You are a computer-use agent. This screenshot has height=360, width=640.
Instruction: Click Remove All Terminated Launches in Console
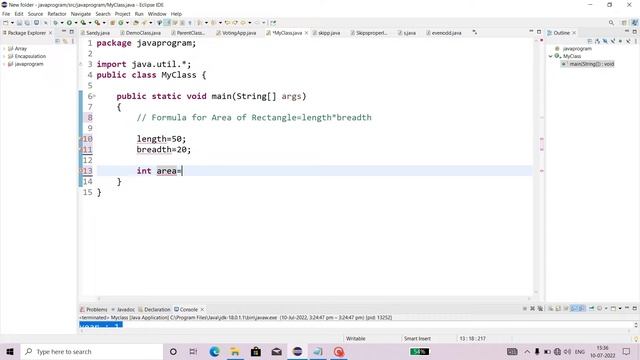[540, 309]
